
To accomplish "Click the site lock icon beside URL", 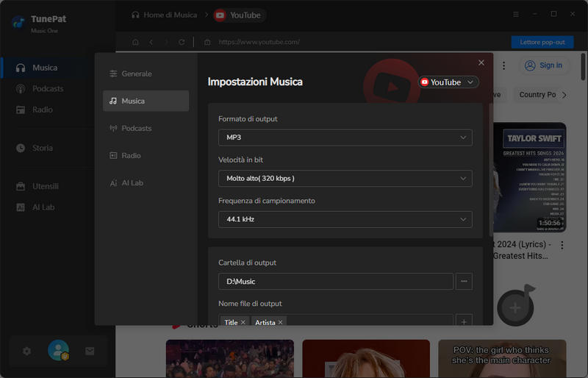I will pyautogui.click(x=207, y=42).
